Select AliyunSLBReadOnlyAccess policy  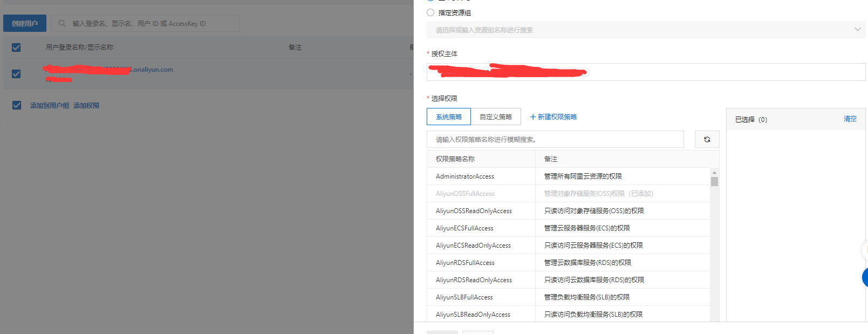click(569, 314)
